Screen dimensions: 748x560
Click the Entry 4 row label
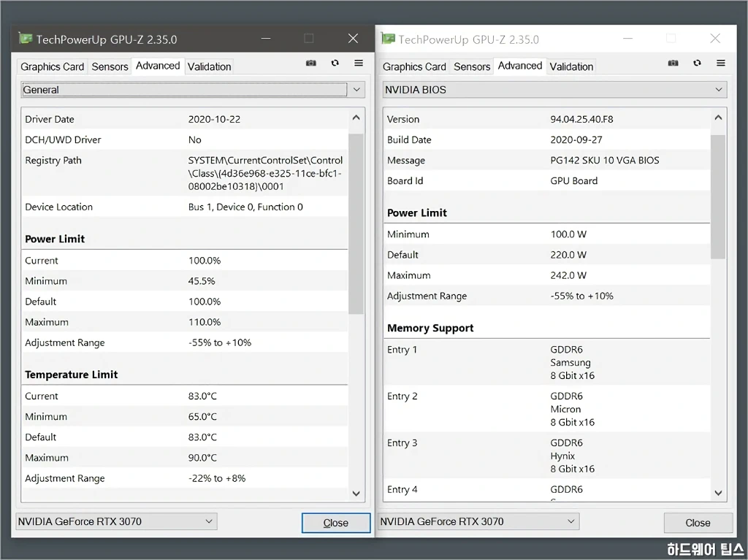point(402,489)
